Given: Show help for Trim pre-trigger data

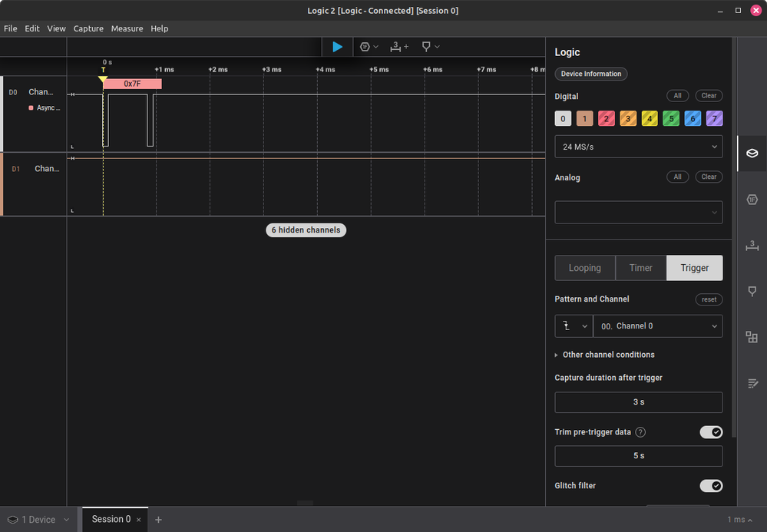Looking at the screenshot, I should [x=640, y=432].
